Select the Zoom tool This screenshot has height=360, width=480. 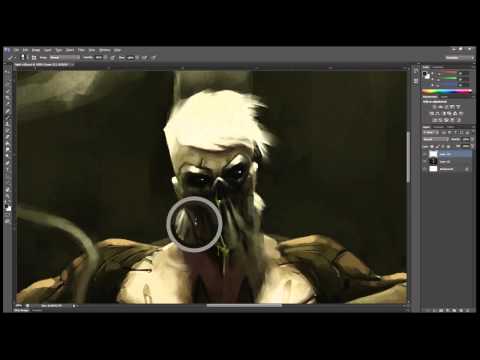(7, 196)
